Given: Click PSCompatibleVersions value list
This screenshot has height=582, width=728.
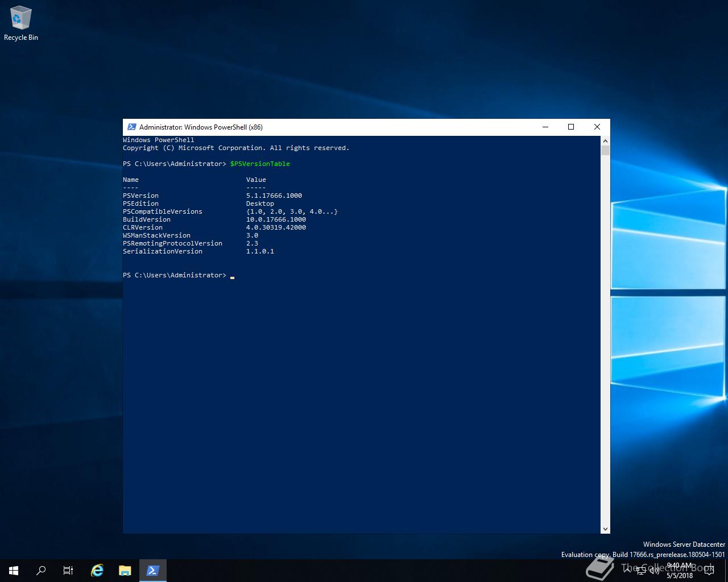Looking at the screenshot, I should [292, 211].
